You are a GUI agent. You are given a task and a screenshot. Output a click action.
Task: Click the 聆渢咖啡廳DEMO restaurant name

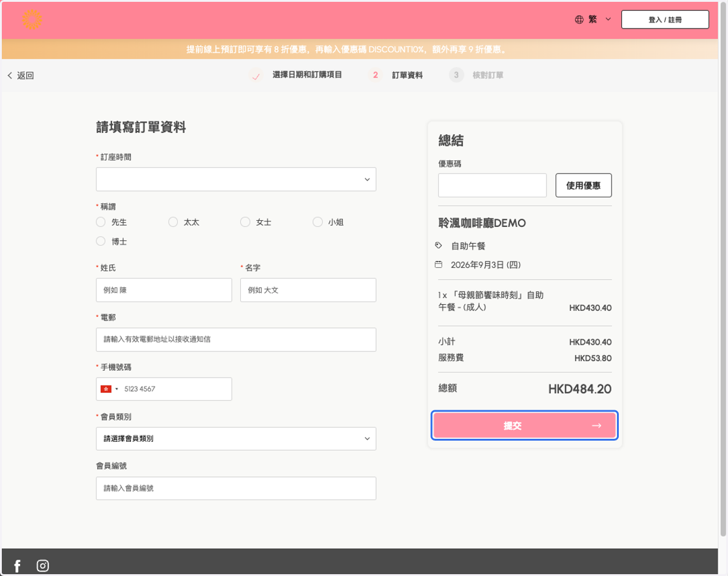point(482,223)
